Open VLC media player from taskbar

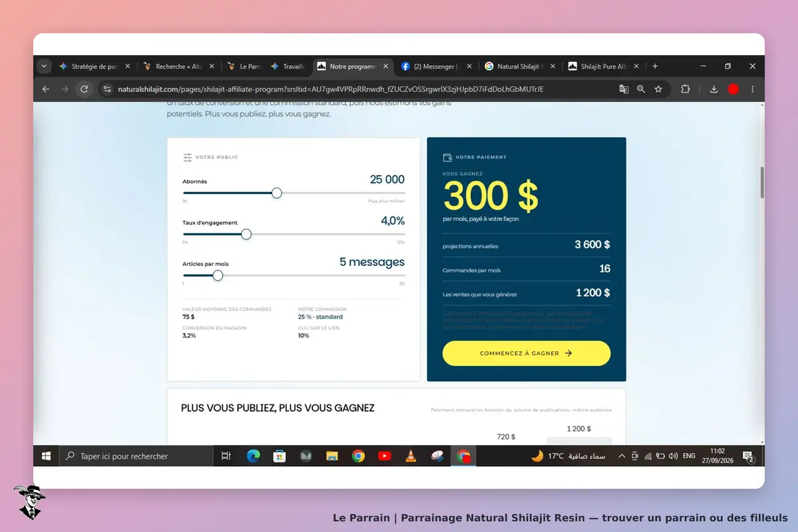click(x=411, y=456)
